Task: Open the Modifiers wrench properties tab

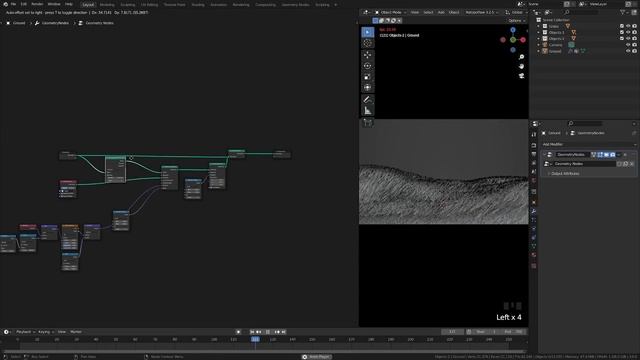Action: click(x=533, y=211)
